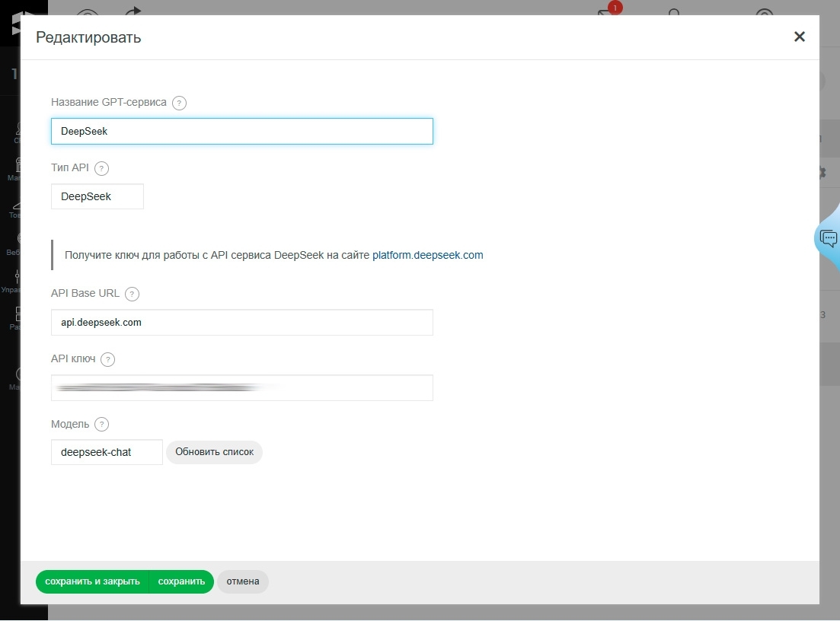Click the hint text starting with Получите ключ
Image resolution: width=840 pixels, height=621 pixels.
pyautogui.click(x=273, y=256)
